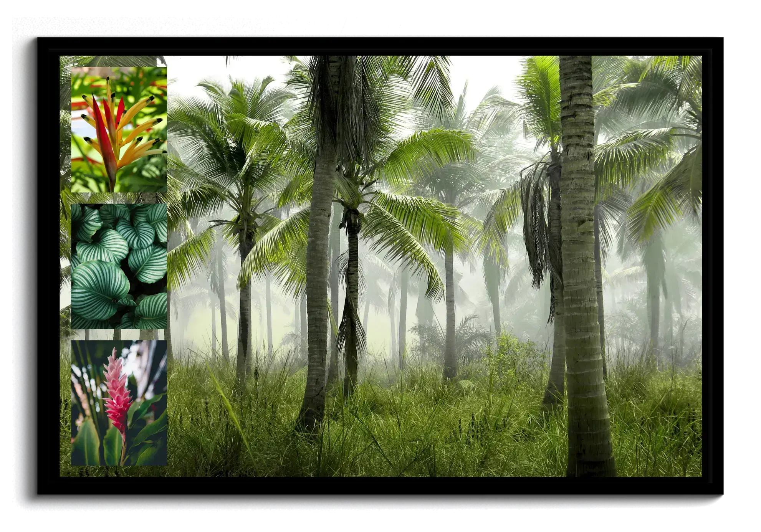Click the large foggy palm forest photo

(434, 269)
